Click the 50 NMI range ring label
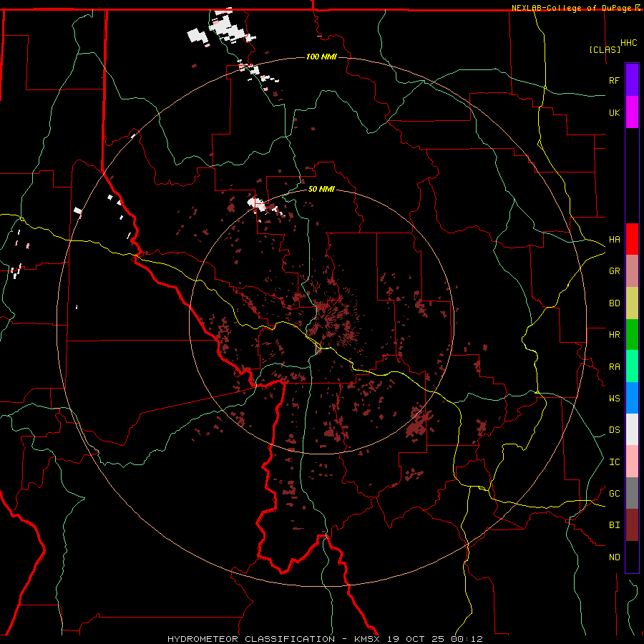The image size is (644, 644). (x=321, y=189)
